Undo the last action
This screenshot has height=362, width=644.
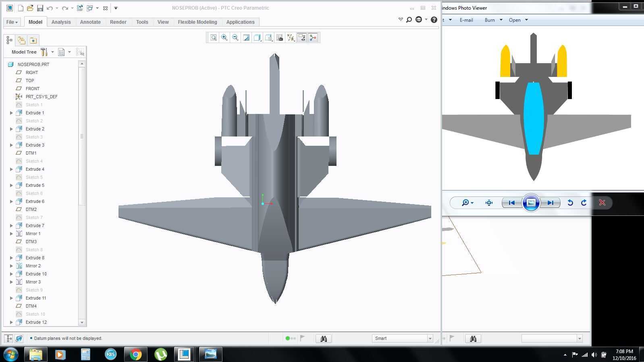pyautogui.click(x=50, y=8)
